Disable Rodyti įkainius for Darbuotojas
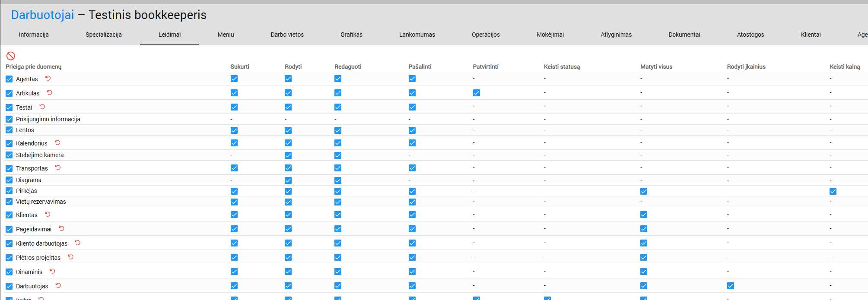 coord(730,286)
